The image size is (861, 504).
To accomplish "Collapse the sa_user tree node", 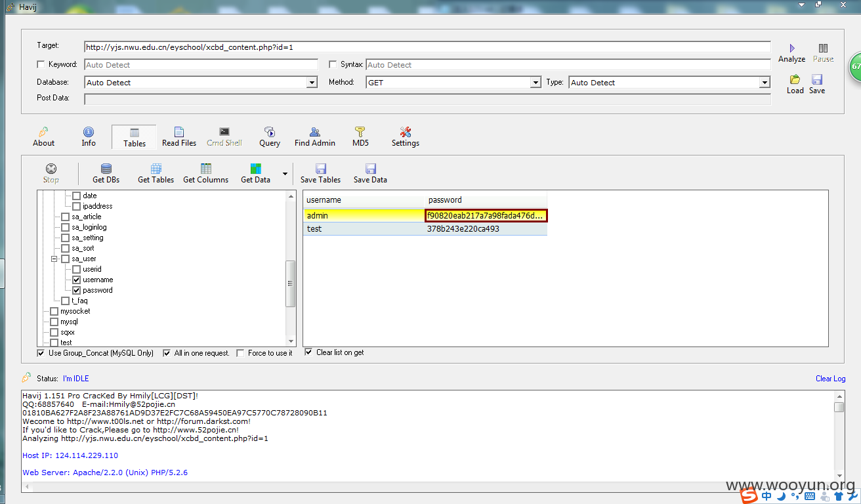I will point(54,259).
